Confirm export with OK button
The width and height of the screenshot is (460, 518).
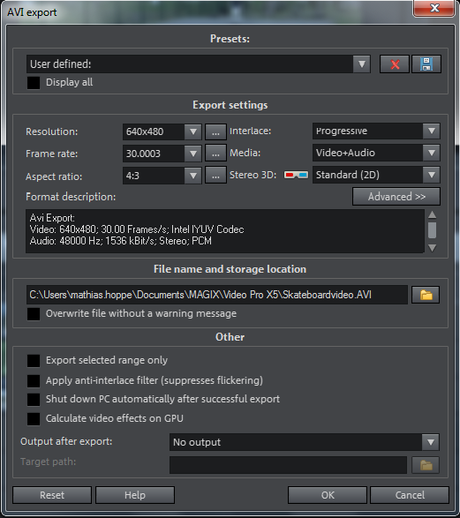point(327,495)
